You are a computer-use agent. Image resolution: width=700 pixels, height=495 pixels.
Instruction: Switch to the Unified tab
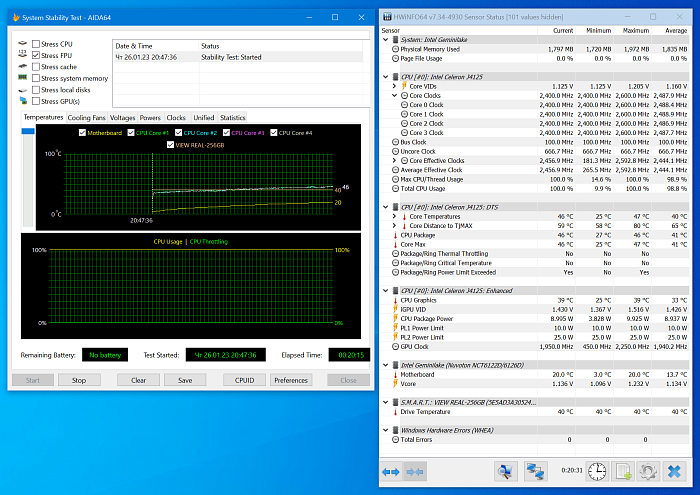click(x=204, y=118)
